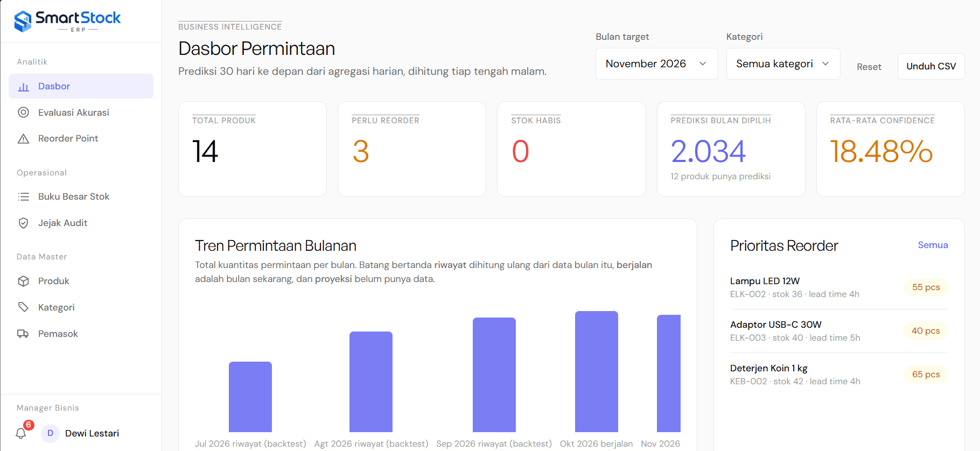The width and height of the screenshot is (980, 451).
Task: Click the Deterjen Koin 1 kg reorder row
Action: click(839, 375)
